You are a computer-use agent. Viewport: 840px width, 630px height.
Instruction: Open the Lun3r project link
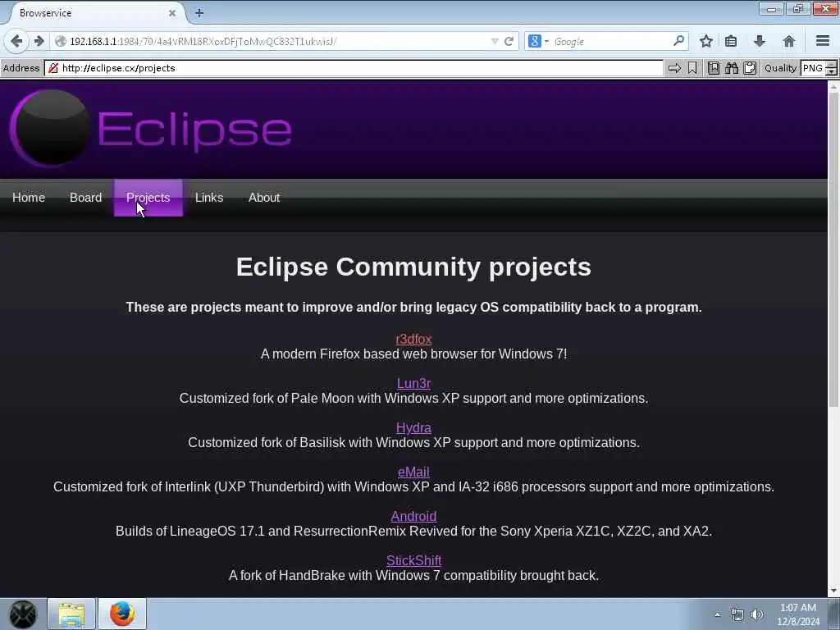413,384
